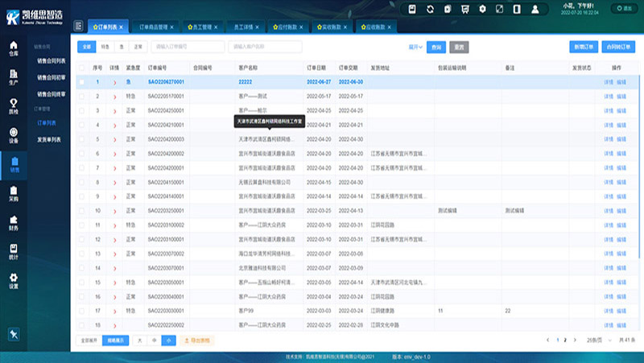The width and height of the screenshot is (644, 363).
Task: Expand details arrow for order SAO2205170001
Action: 114,97
